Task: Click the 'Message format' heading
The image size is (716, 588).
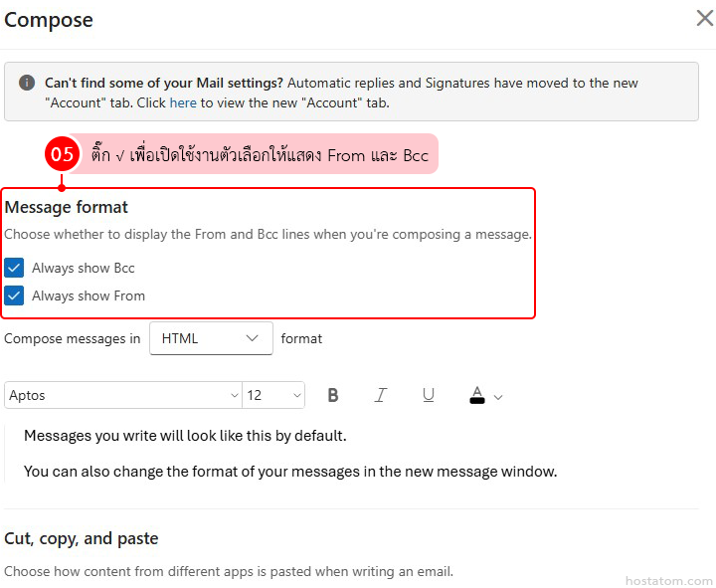Action: coord(67,207)
